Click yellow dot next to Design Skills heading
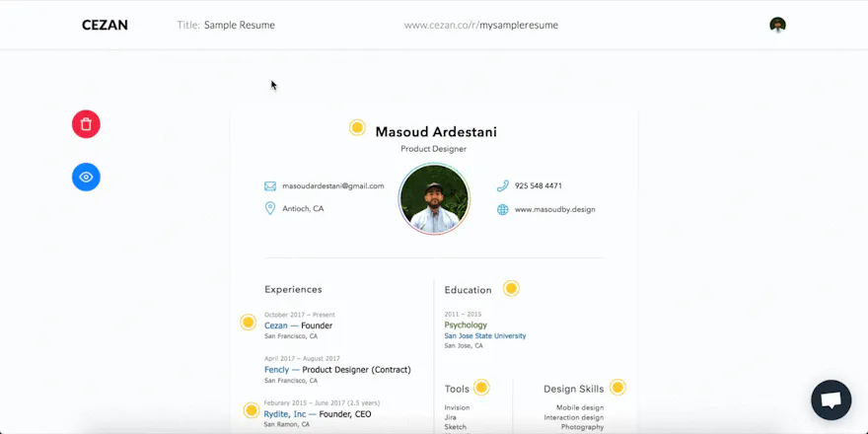Image resolution: width=868 pixels, height=434 pixels. [617, 387]
